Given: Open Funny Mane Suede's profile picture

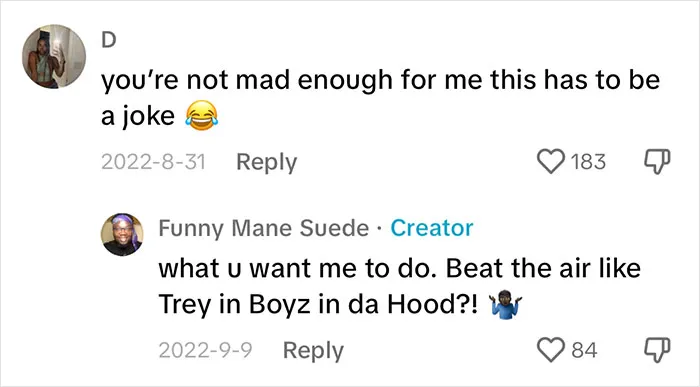Looking at the screenshot, I should [x=122, y=234].
